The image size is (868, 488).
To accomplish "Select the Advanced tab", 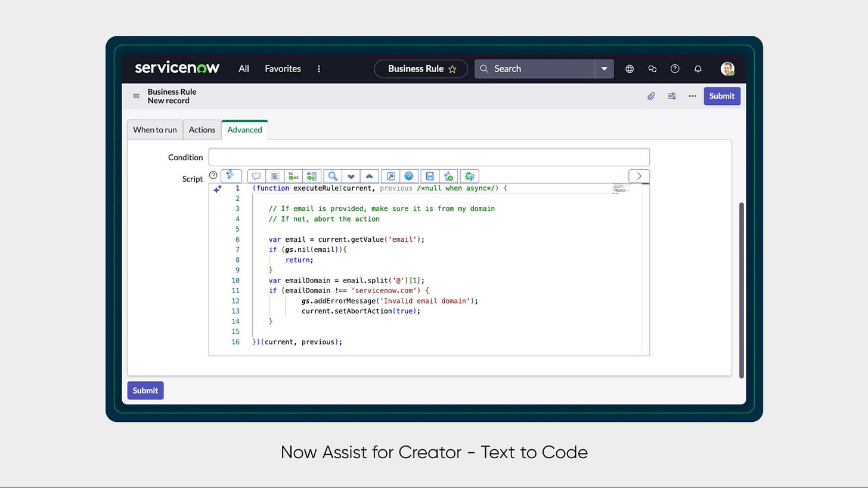I will pos(244,130).
